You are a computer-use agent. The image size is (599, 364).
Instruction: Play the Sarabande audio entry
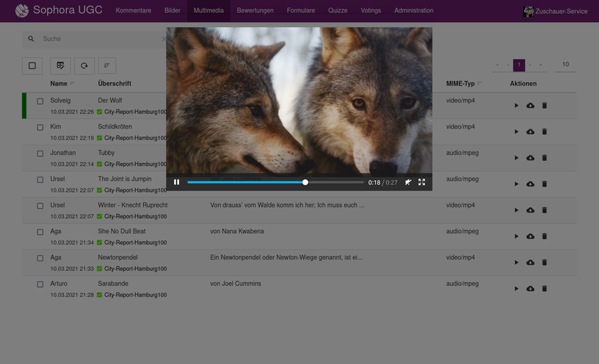pos(516,289)
